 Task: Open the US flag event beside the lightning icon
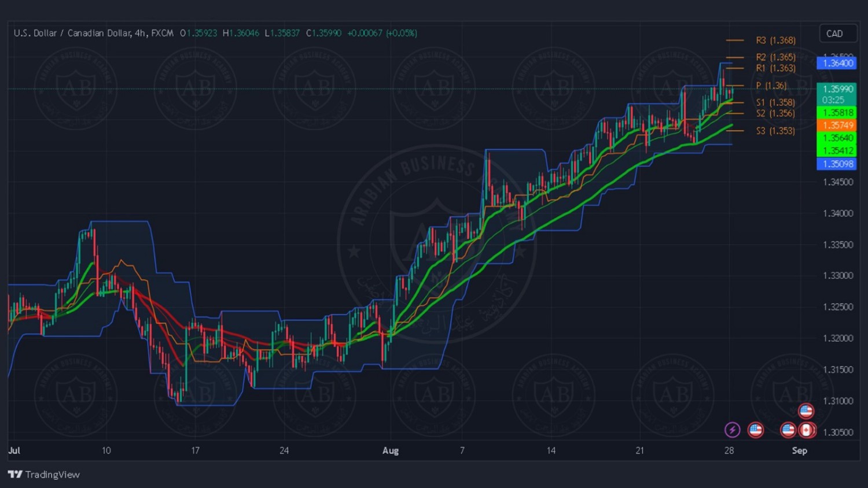click(755, 430)
